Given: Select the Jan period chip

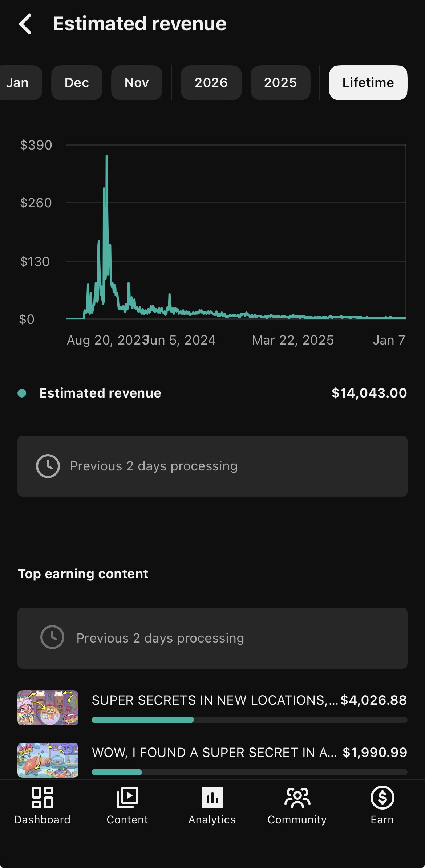Looking at the screenshot, I should coord(18,83).
